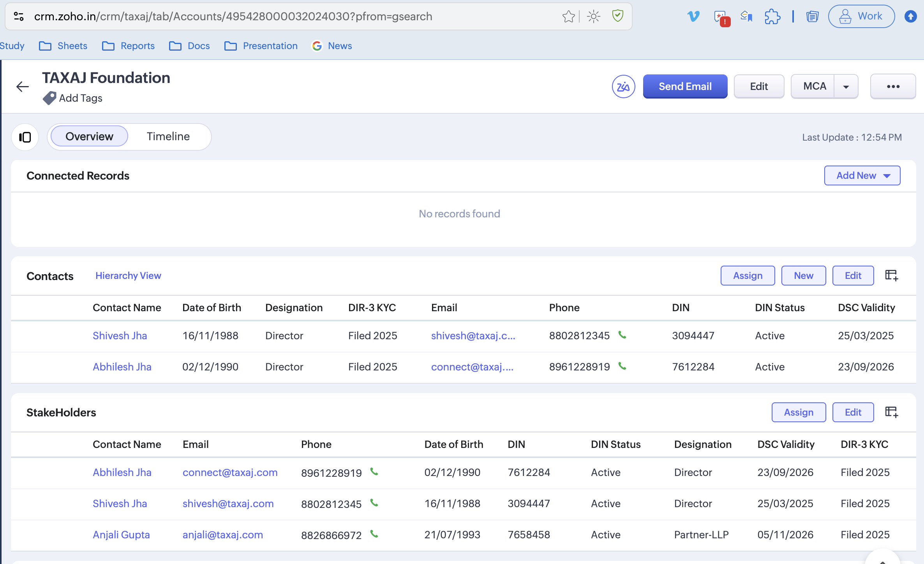Click Edit in the StakeHolders section

pyautogui.click(x=853, y=412)
